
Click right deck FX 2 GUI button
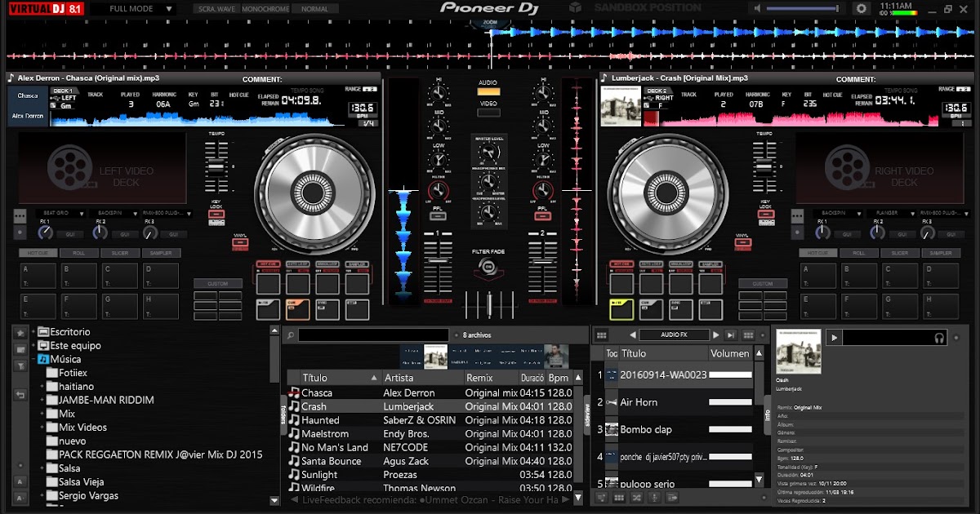904,234
